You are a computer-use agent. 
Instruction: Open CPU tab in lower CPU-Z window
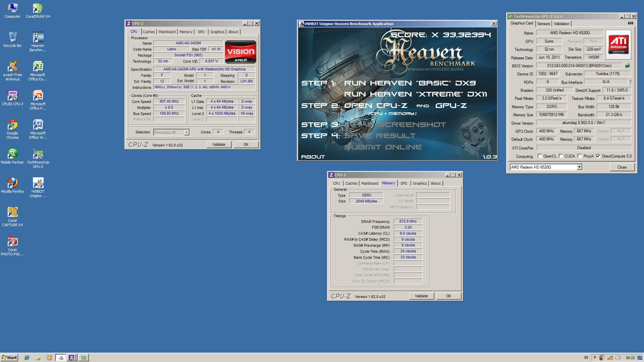(336, 183)
